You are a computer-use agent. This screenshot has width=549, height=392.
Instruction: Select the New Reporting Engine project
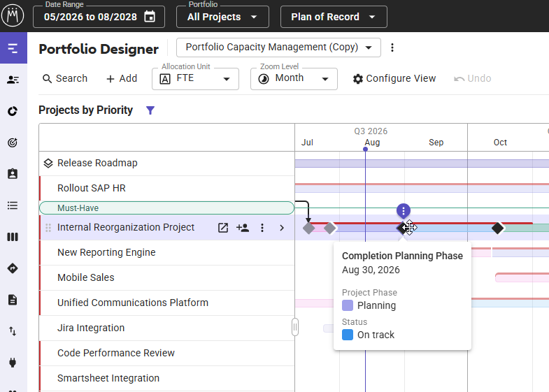point(166,252)
